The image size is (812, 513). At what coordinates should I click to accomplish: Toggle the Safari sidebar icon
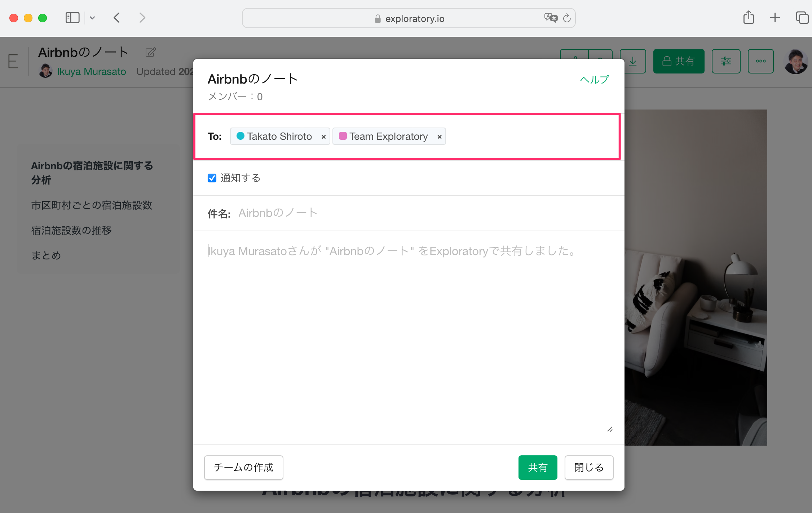pos(72,18)
